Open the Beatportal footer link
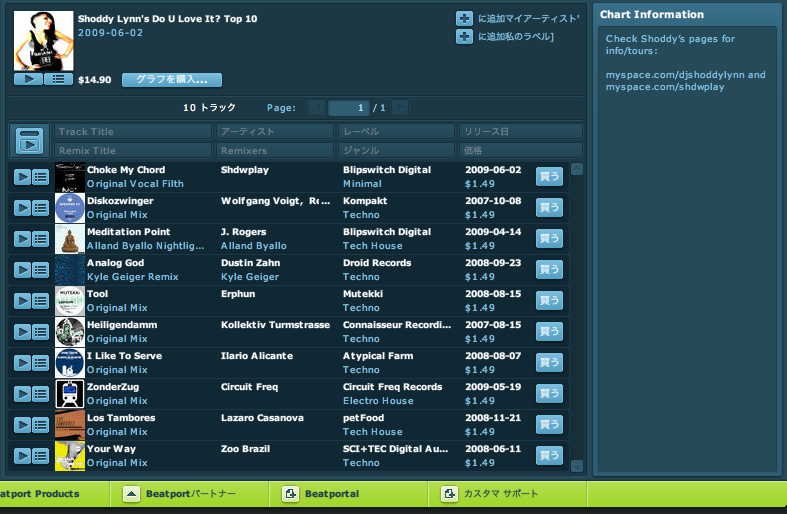787x514 pixels. coord(290,494)
